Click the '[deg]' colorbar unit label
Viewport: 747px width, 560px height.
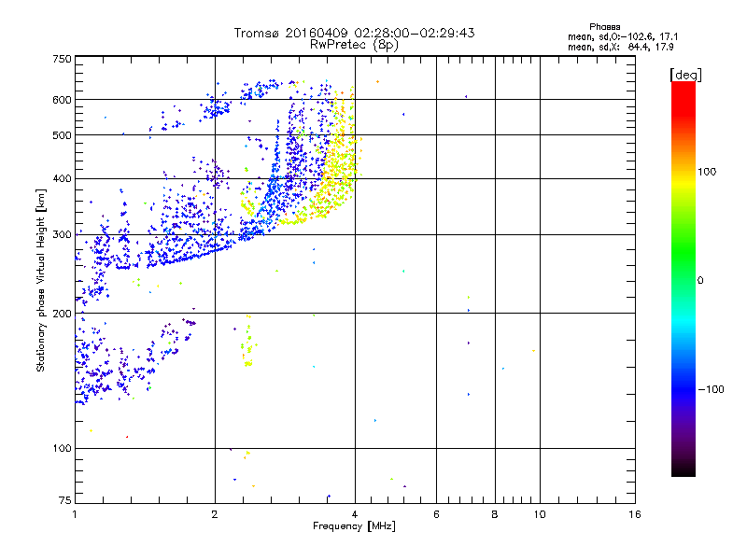pyautogui.click(x=685, y=75)
